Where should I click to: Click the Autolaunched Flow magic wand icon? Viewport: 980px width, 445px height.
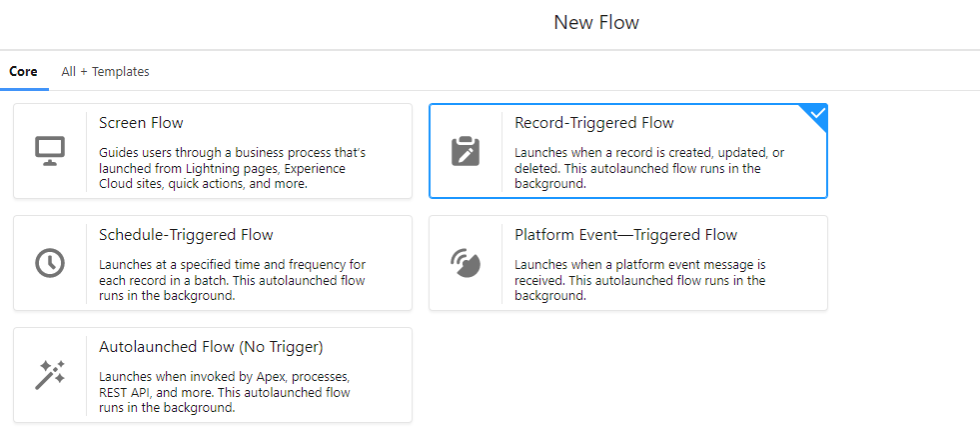[49, 375]
